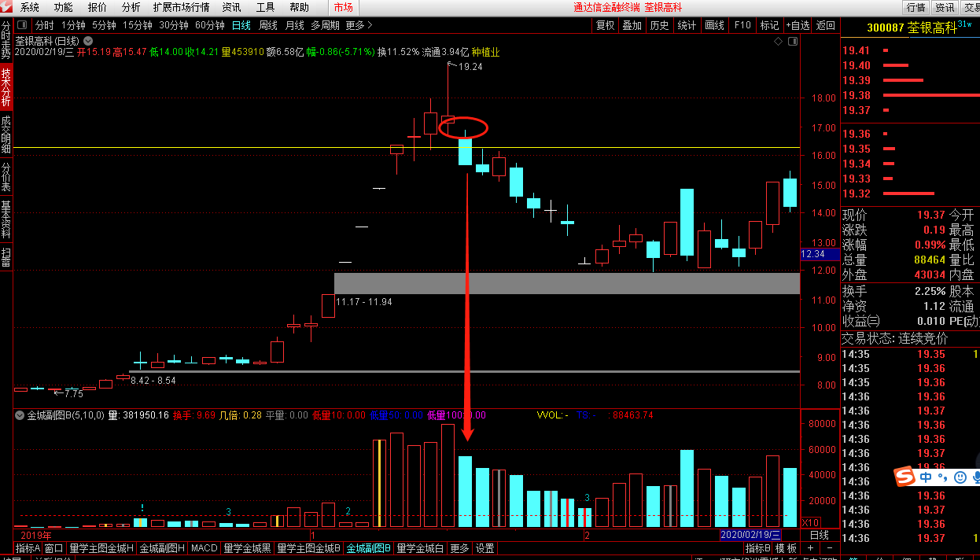The height and width of the screenshot is (560, 980).
Task: Select 量学金城黑 indicator tab
Action: click(247, 548)
